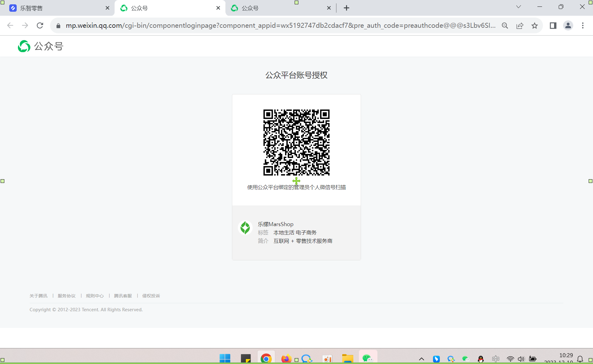
Task: Open the Windows Start menu
Action: pyautogui.click(x=225, y=358)
